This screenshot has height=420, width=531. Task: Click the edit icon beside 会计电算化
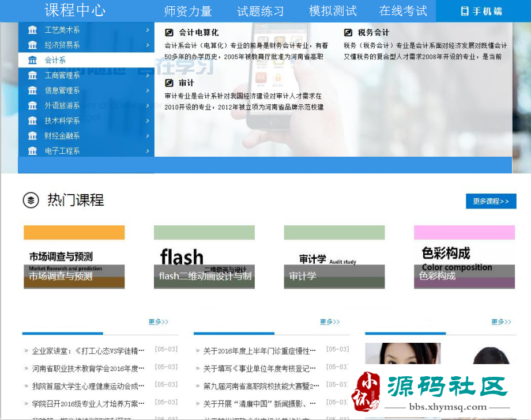tap(169, 32)
